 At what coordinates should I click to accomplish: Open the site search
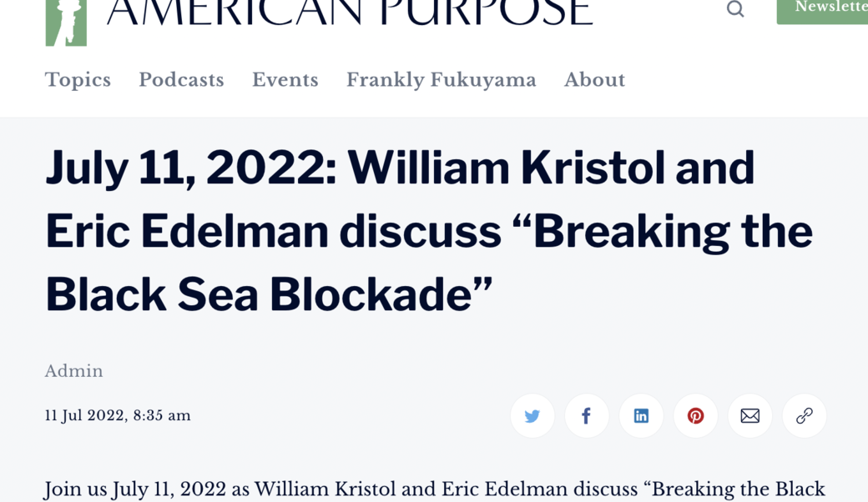tap(735, 10)
